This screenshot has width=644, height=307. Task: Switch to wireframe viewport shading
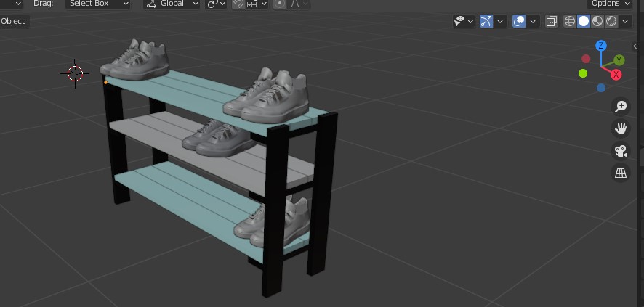pyautogui.click(x=570, y=21)
